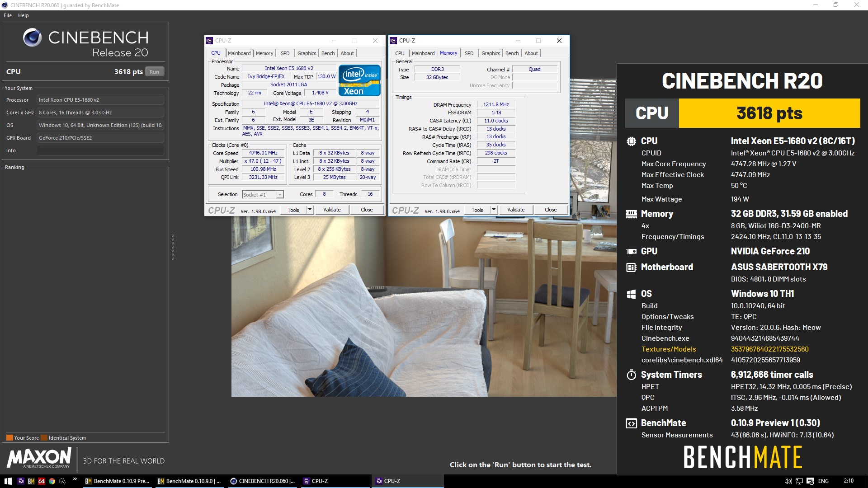Viewport: 868px width, 488px height.
Task: Run the Cinebench CPU test
Action: click(154, 71)
